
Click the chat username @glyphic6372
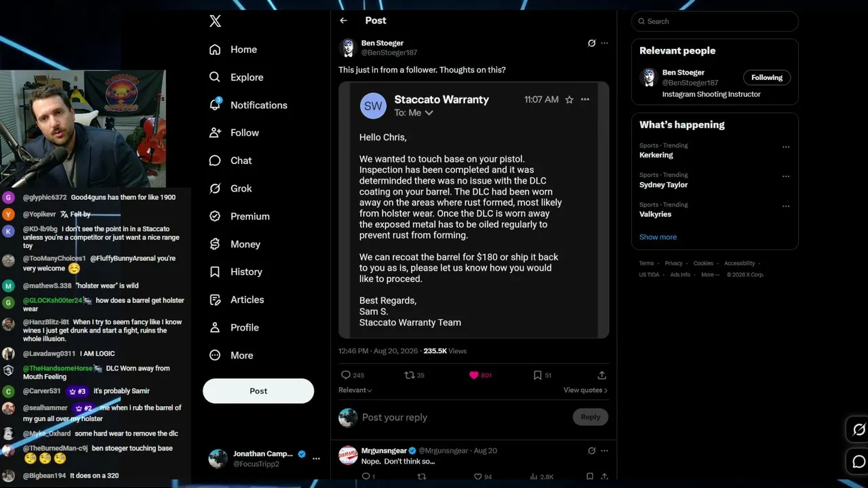[45, 197]
